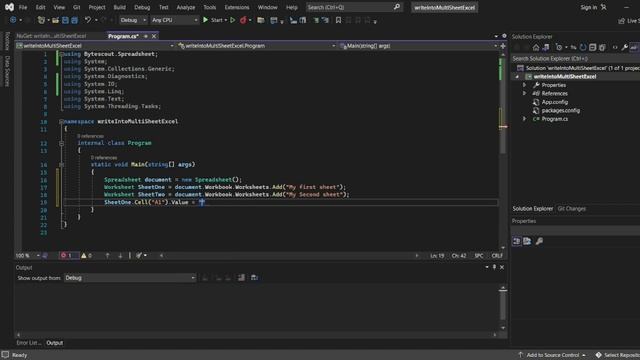The height and width of the screenshot is (360, 640).
Task: Open the Debug menu
Action: (142, 7)
